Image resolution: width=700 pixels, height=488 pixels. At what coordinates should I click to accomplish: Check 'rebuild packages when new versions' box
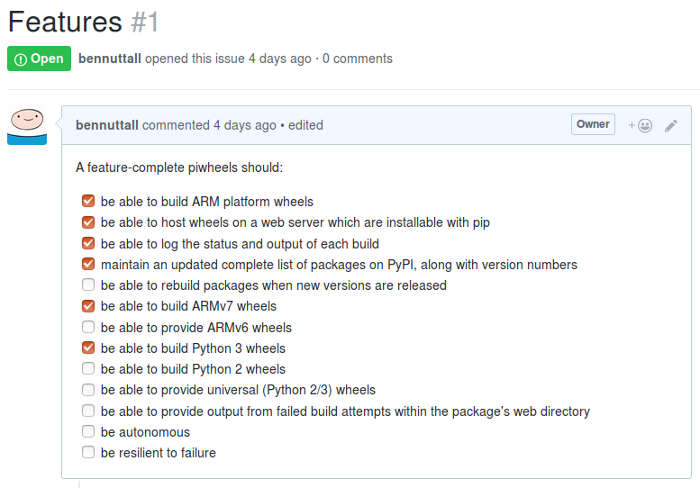(88, 285)
